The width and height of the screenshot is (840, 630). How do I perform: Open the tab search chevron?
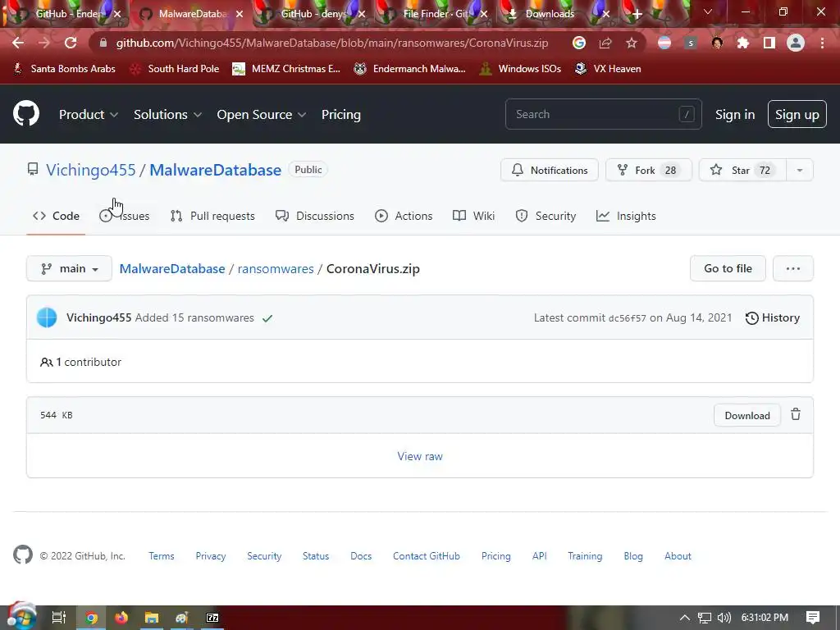[x=708, y=11]
